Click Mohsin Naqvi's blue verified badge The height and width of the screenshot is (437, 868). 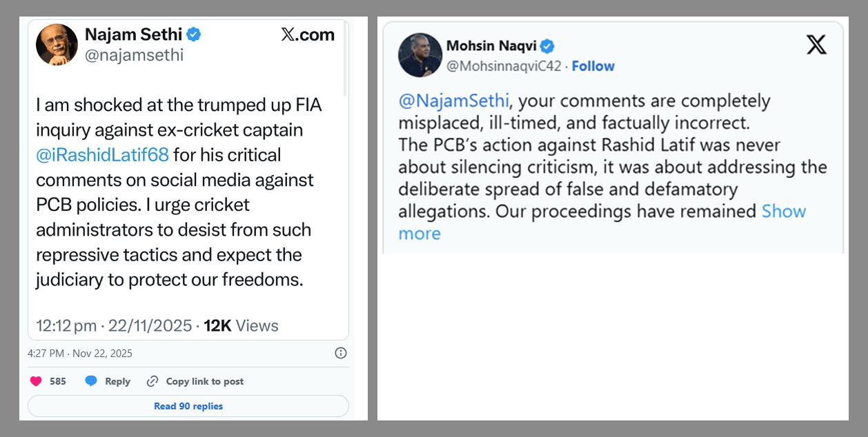tap(547, 46)
